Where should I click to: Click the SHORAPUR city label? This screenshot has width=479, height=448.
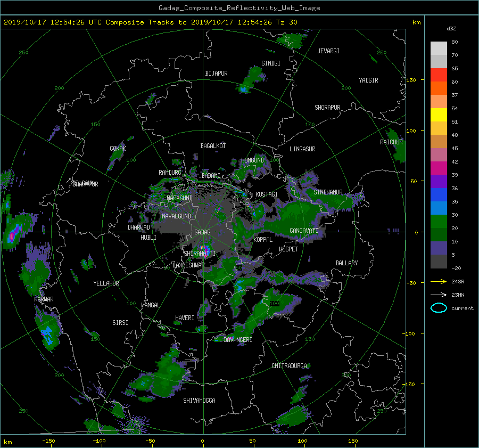tap(327, 108)
